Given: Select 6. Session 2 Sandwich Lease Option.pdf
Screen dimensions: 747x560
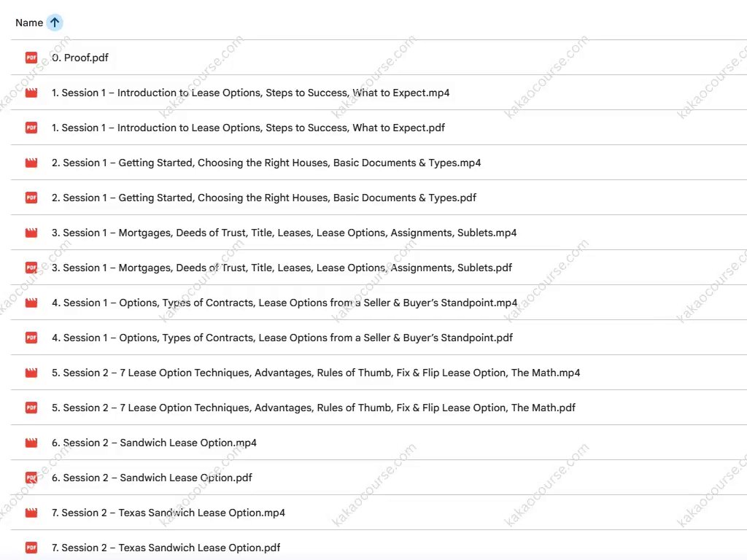Looking at the screenshot, I should pyautogui.click(x=152, y=478).
